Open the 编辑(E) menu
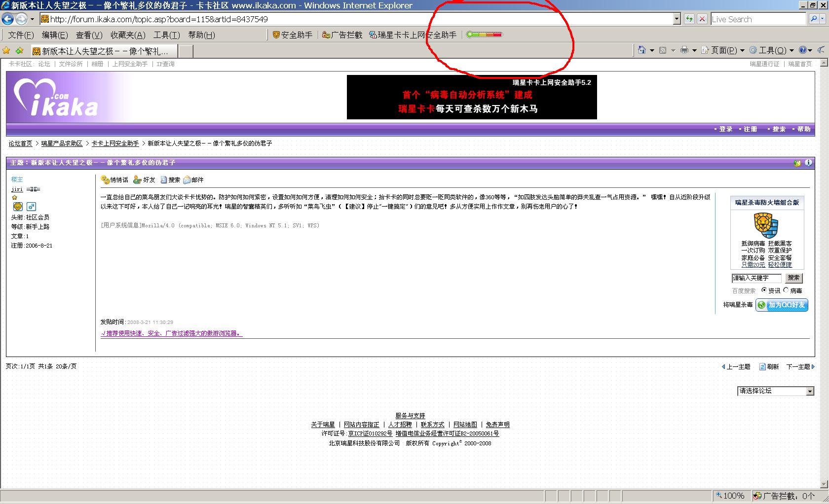829x504 pixels. [x=55, y=35]
